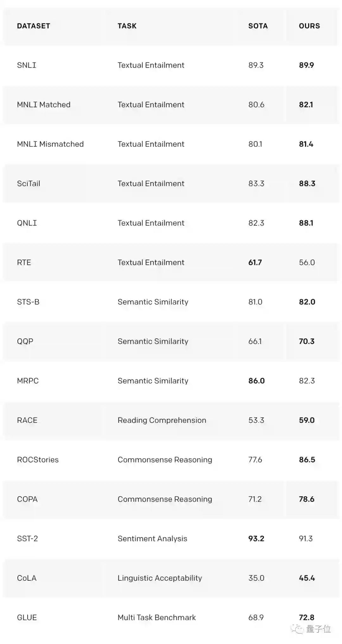Click the MNLI Mismatched dataset cell
The height and width of the screenshot is (644, 342).
coord(50,144)
